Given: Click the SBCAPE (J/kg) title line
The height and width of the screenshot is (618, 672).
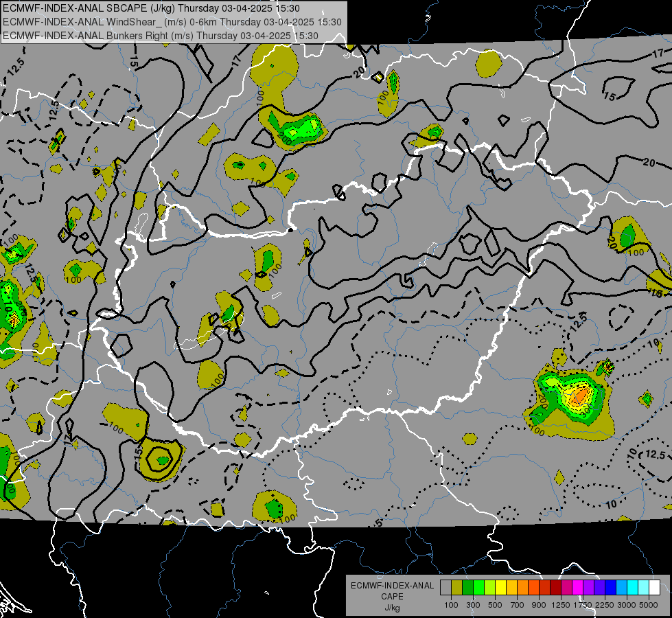Looking at the screenshot, I should pos(151,8).
